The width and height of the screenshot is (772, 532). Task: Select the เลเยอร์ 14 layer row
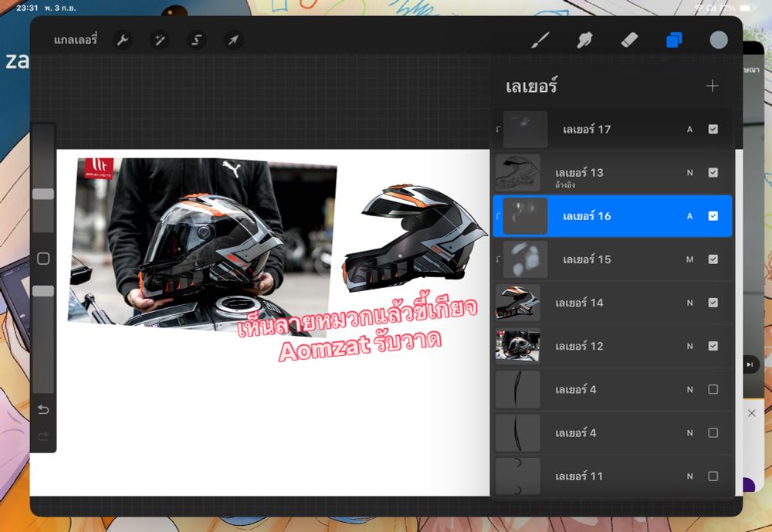612,303
